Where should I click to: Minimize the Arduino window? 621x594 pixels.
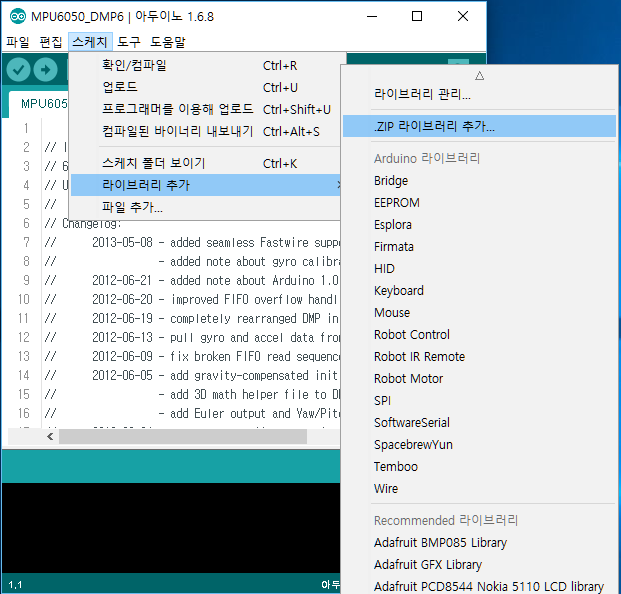[371, 17]
